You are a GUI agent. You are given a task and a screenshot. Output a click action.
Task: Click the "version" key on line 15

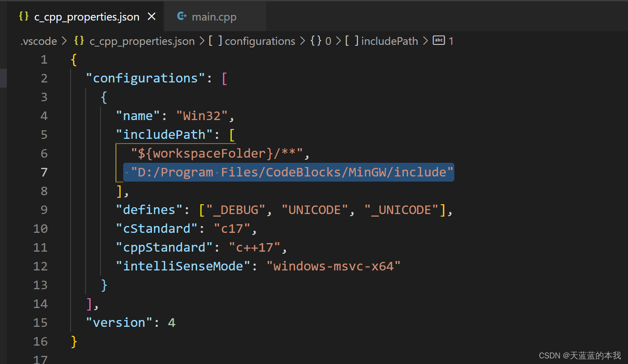point(119,323)
